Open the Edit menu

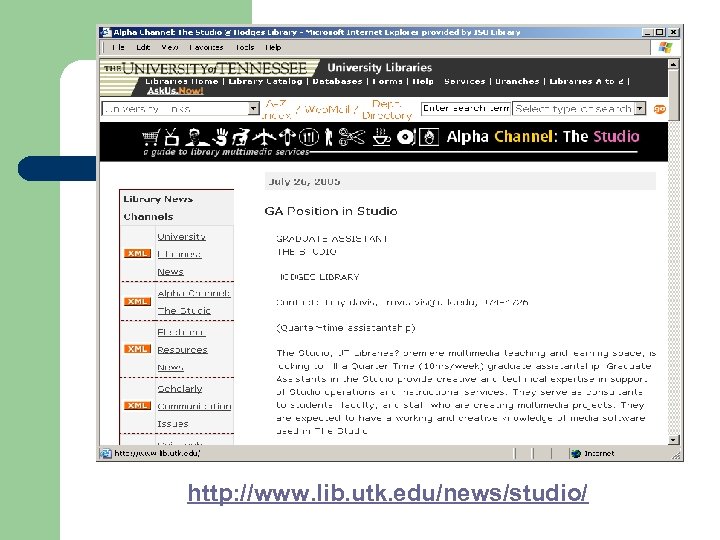point(143,47)
